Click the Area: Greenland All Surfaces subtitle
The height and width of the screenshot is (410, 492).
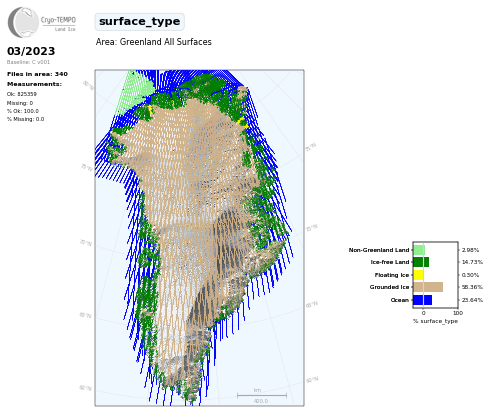(154, 42)
